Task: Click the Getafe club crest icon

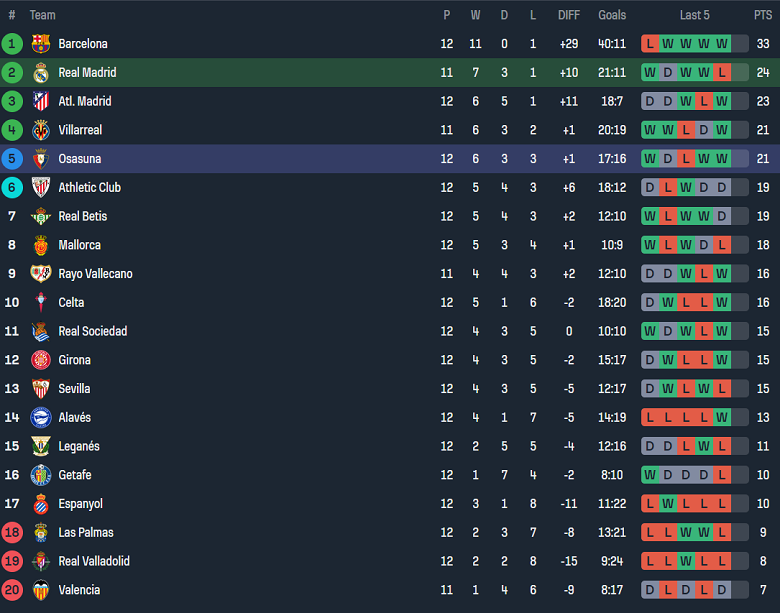Action: 41,475
